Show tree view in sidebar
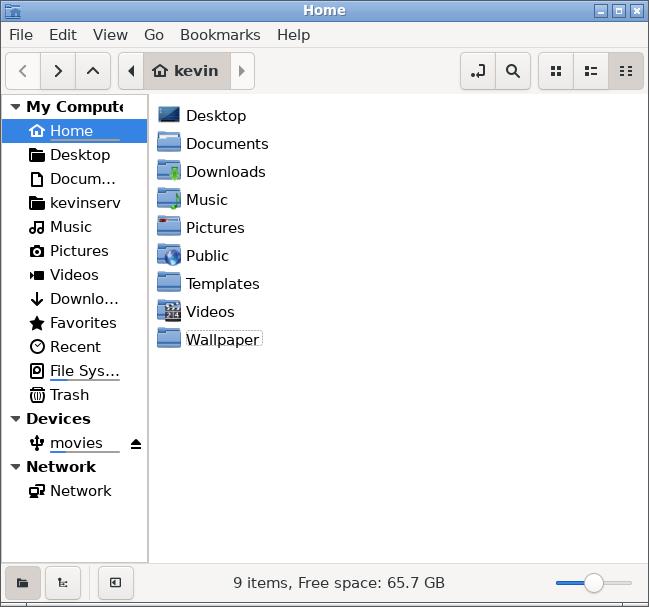The image size is (649, 607). pos(63,582)
